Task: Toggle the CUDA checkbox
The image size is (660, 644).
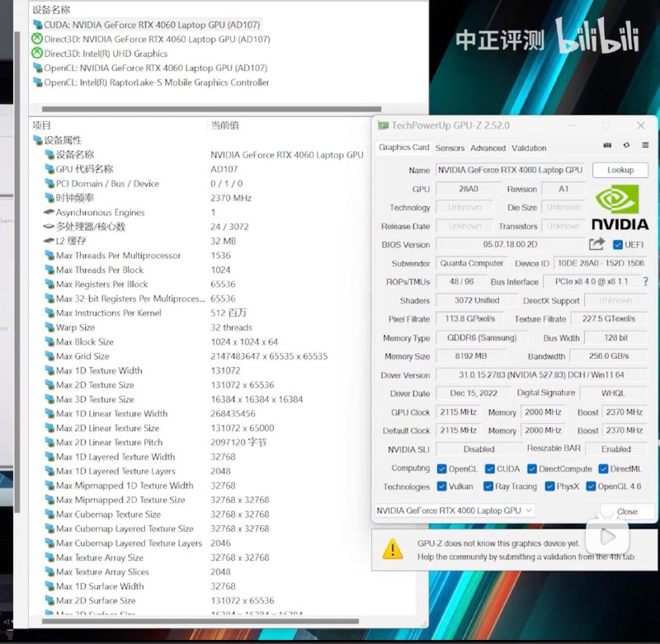Action: coord(489,468)
